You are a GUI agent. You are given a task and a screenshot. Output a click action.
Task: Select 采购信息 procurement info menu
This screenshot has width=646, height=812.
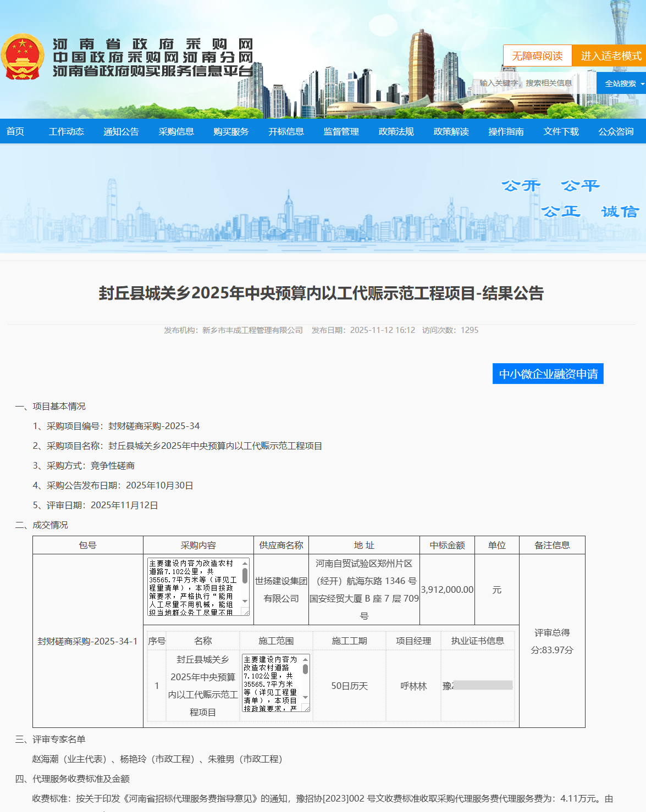(176, 131)
